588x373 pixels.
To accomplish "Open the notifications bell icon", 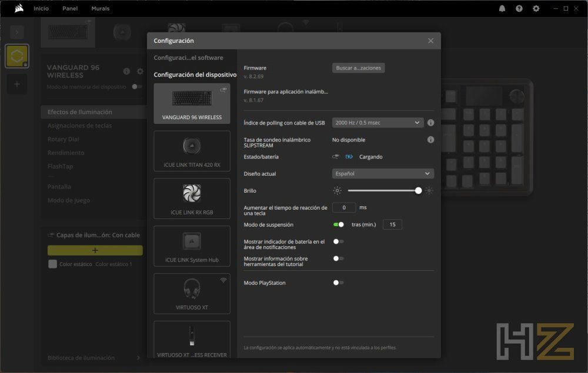I will pyautogui.click(x=502, y=9).
